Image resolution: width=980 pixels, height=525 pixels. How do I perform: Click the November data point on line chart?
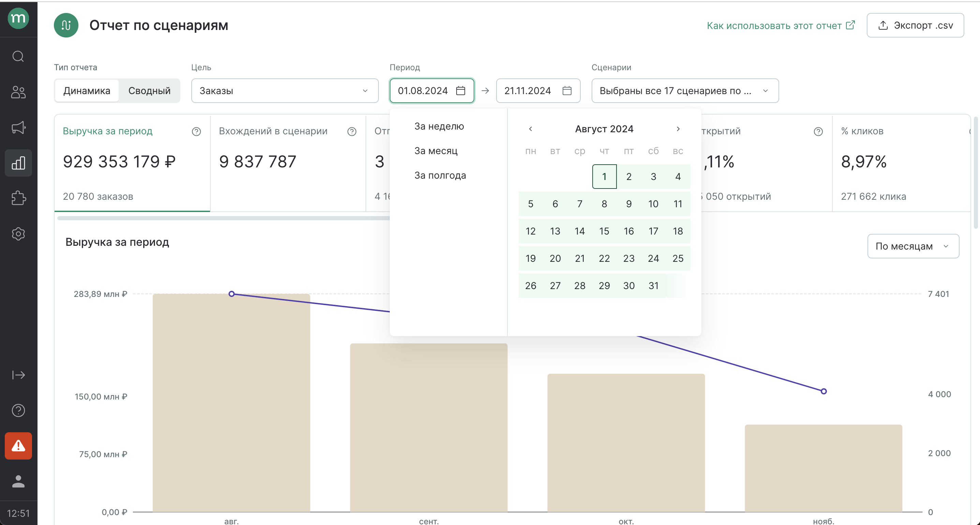823,391
